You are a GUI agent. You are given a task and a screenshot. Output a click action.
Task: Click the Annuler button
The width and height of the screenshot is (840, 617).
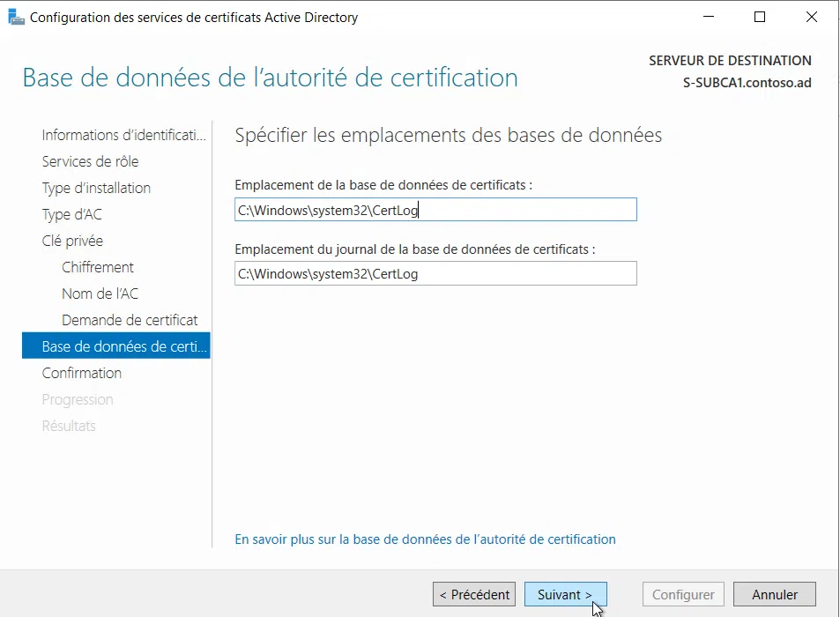coord(773,594)
